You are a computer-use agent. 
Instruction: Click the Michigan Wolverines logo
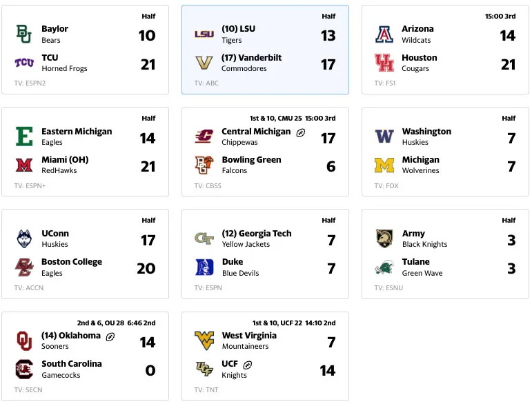click(x=384, y=165)
